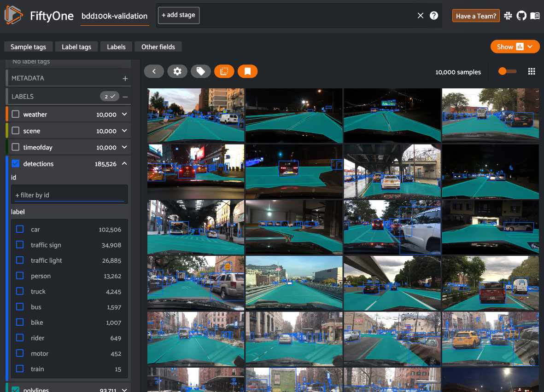
Task: Open the documentation book icon
Action: [x=535, y=16]
